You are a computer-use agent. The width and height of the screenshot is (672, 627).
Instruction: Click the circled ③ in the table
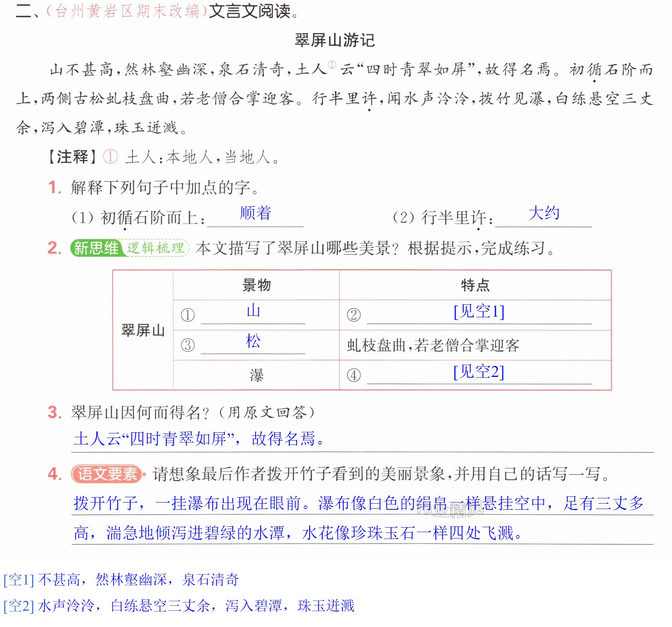(x=188, y=345)
